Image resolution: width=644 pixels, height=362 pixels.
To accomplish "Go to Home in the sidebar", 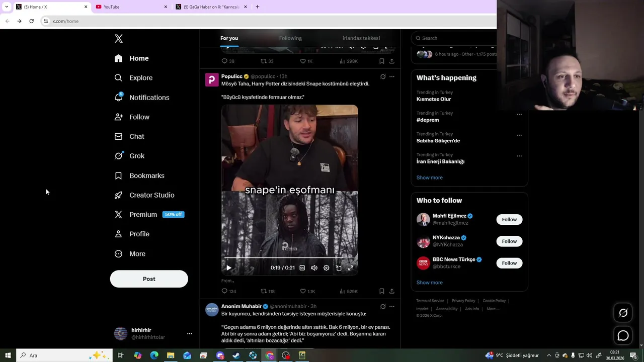I will click(x=132, y=58).
